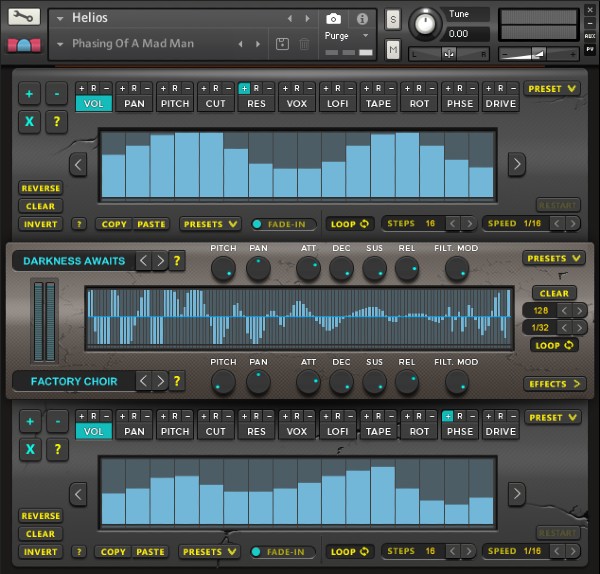This screenshot has width=600, height=574.
Task: Open the upper sequencer Presets dropdown
Action: tap(210, 224)
